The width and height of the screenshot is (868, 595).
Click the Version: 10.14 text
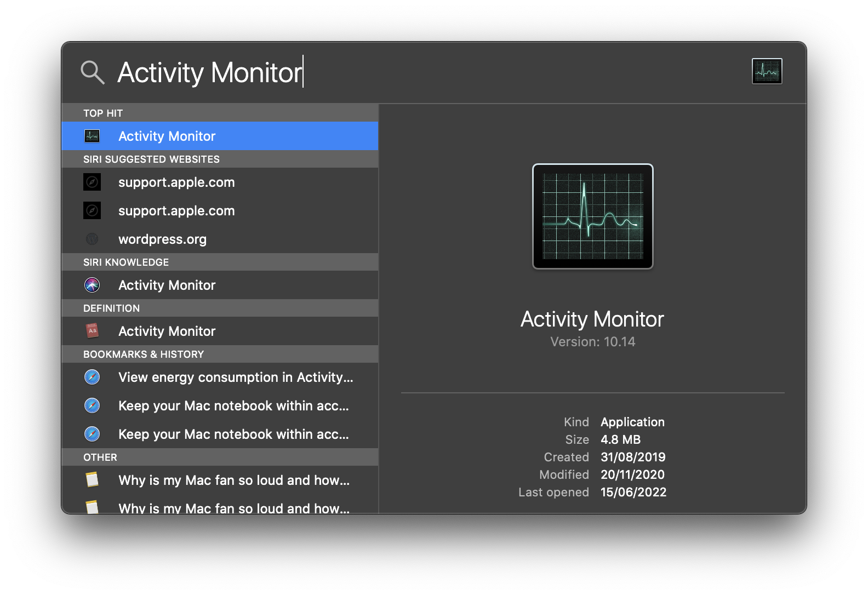coord(592,342)
